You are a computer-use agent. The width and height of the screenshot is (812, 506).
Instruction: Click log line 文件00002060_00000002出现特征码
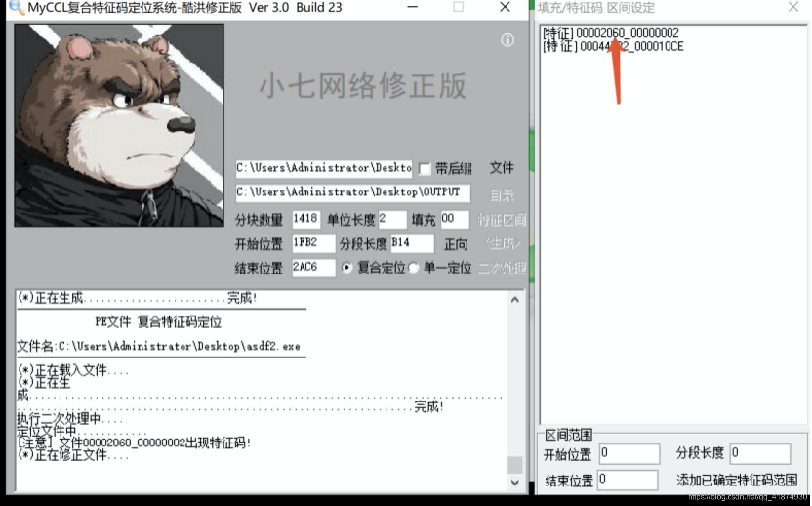point(134,443)
